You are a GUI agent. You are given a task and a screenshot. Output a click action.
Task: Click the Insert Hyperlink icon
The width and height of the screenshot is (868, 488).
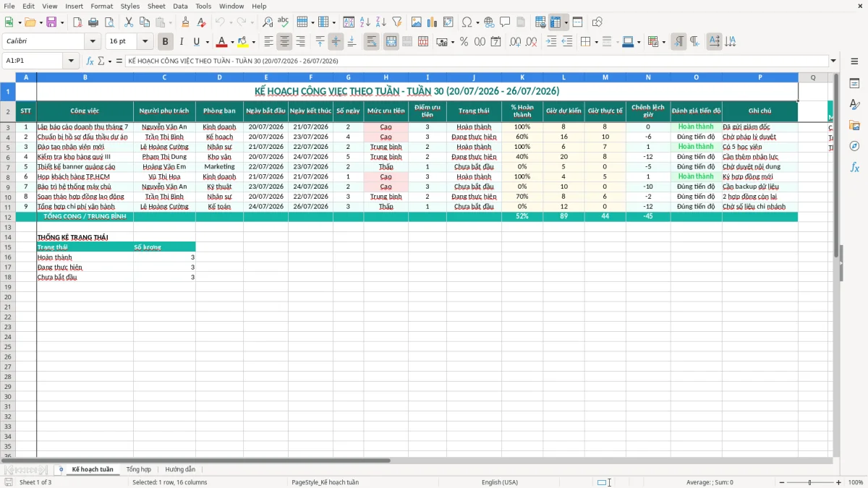[x=489, y=22]
